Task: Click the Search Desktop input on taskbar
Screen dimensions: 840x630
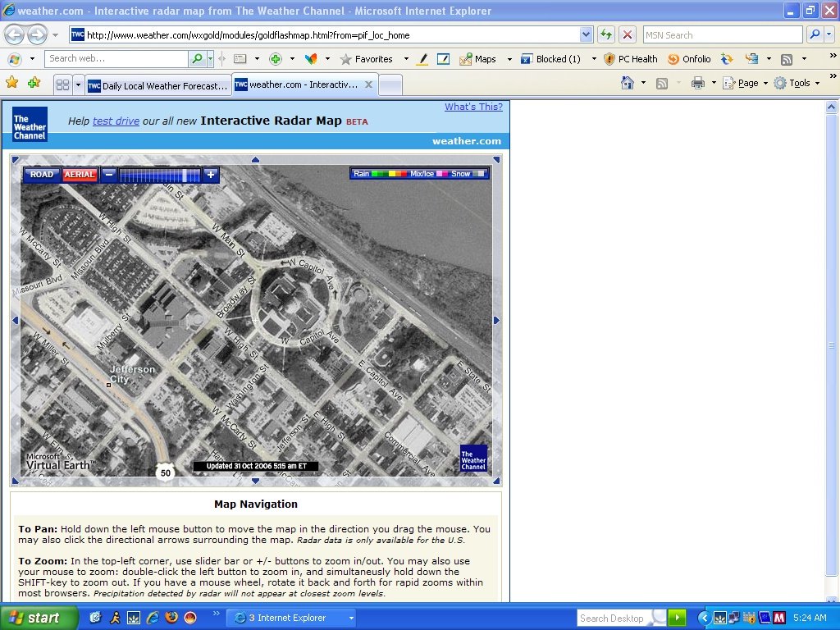Action: (x=614, y=618)
